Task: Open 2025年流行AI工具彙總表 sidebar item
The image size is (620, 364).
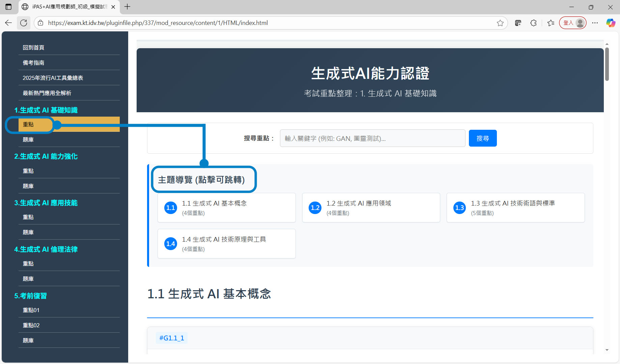Action: click(x=53, y=78)
